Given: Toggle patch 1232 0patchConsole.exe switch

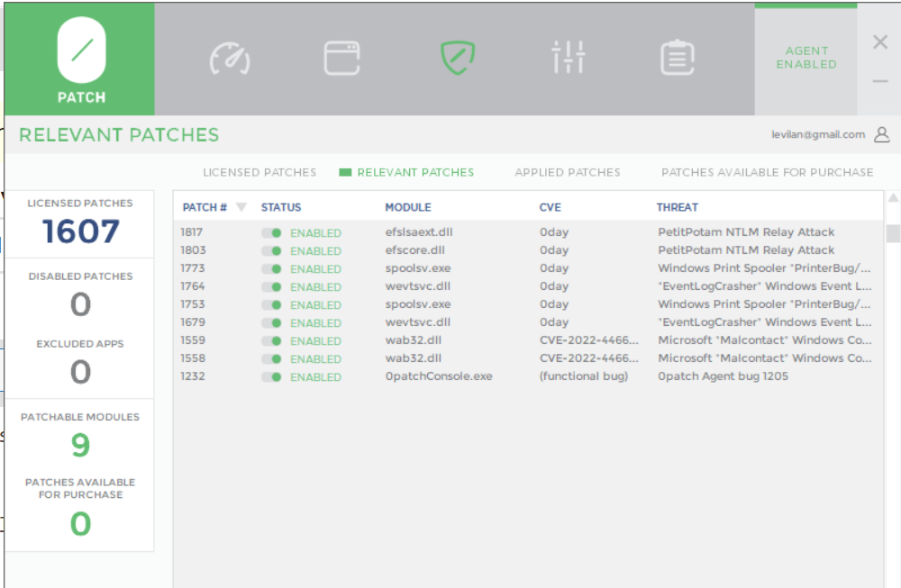Looking at the screenshot, I should pyautogui.click(x=272, y=377).
